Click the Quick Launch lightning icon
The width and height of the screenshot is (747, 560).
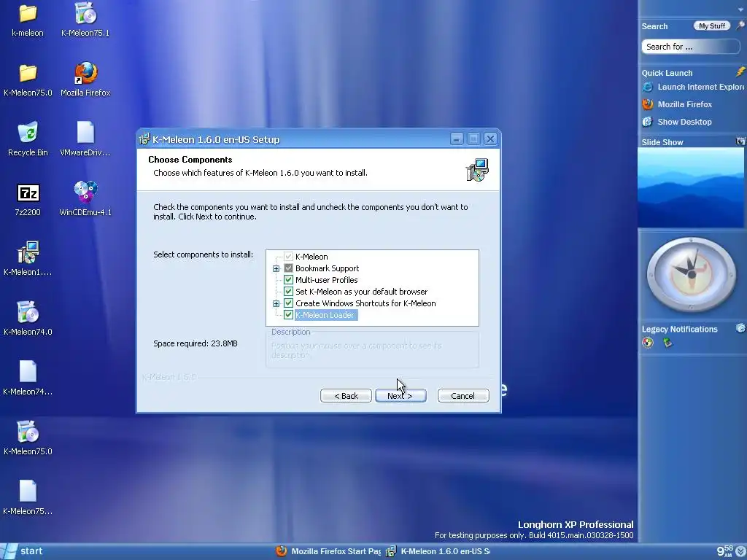740,72
